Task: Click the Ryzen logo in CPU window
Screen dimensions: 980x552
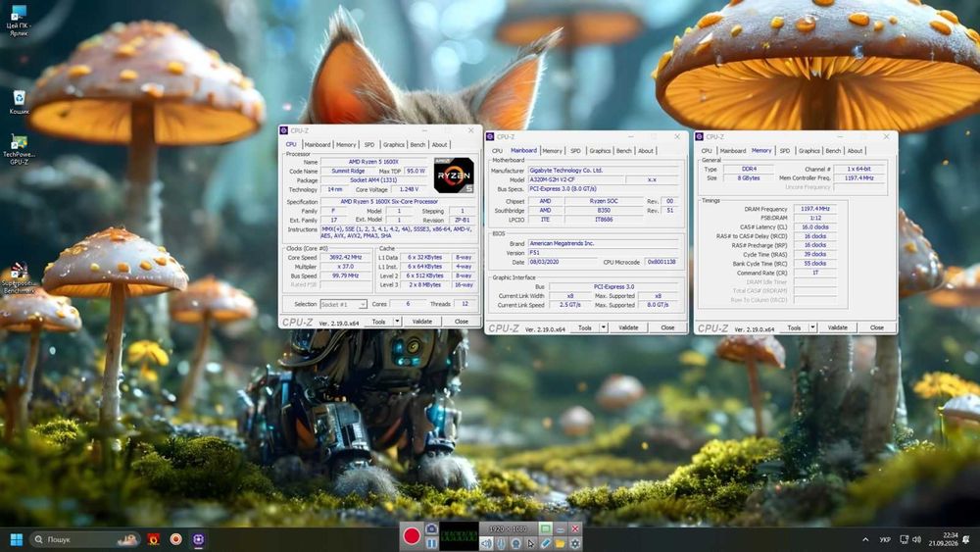Action: pyautogui.click(x=454, y=176)
